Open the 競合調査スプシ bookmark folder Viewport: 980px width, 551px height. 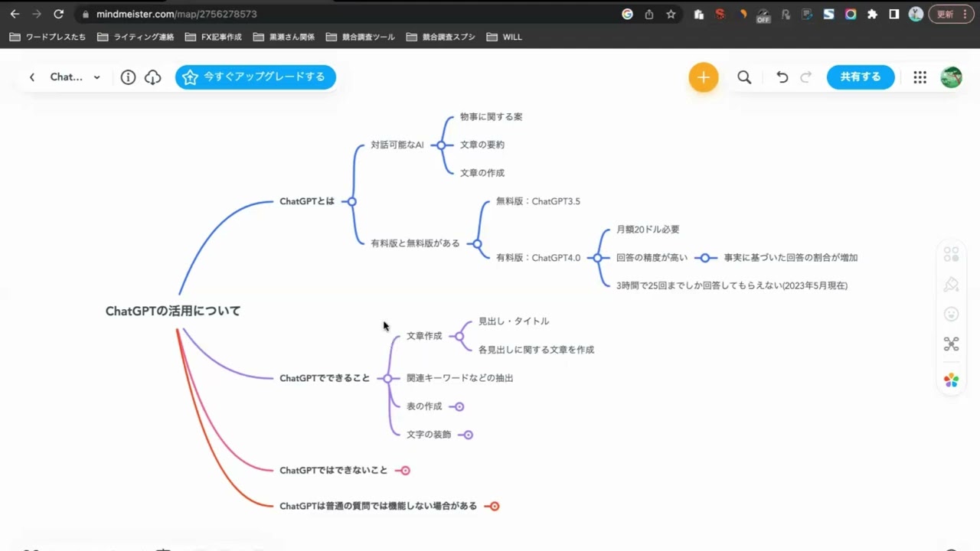pos(442,37)
